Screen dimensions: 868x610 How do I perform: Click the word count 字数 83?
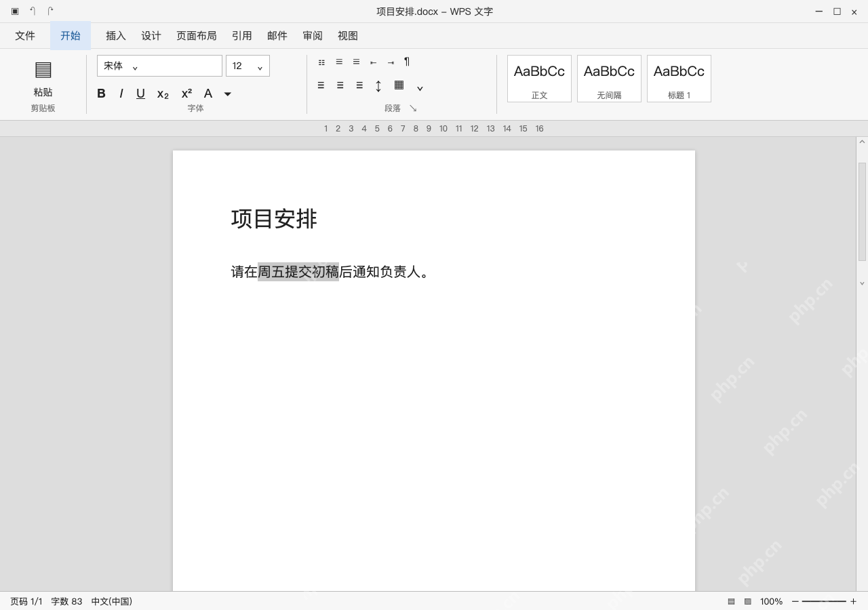click(66, 601)
